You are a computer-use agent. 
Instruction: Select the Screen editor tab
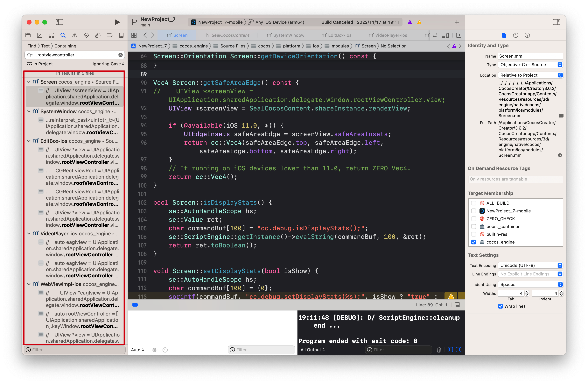(177, 35)
